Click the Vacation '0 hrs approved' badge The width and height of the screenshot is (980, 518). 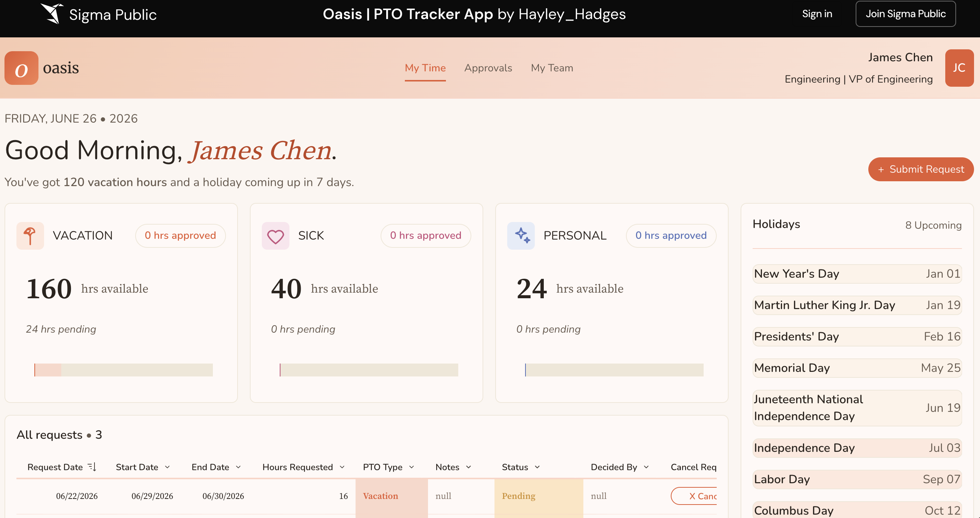click(x=180, y=235)
